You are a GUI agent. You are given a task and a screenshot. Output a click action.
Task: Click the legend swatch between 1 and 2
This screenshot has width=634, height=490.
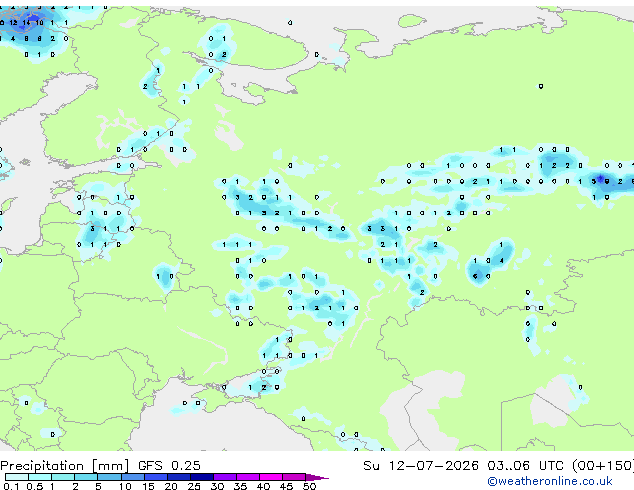[x=63, y=477]
